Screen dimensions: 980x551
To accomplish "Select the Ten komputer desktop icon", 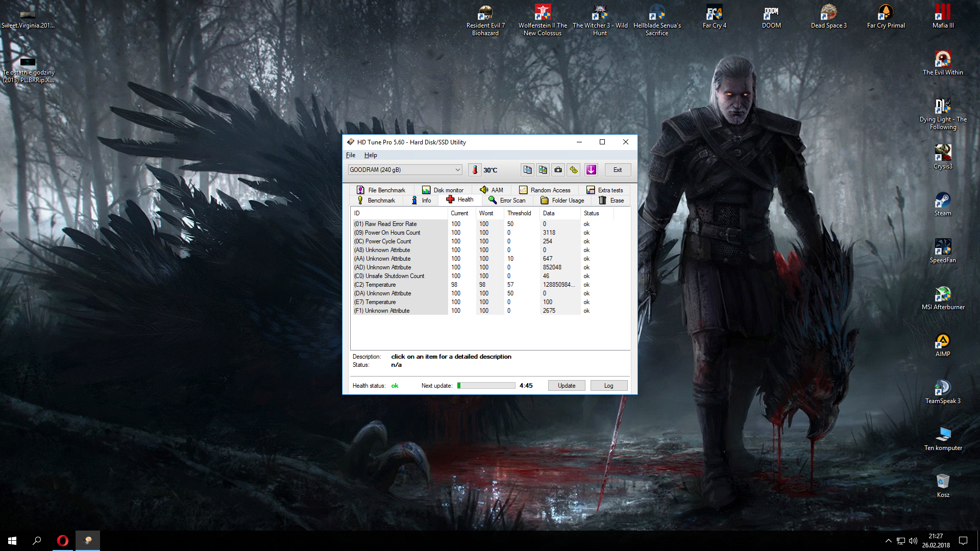I will 943,439.
